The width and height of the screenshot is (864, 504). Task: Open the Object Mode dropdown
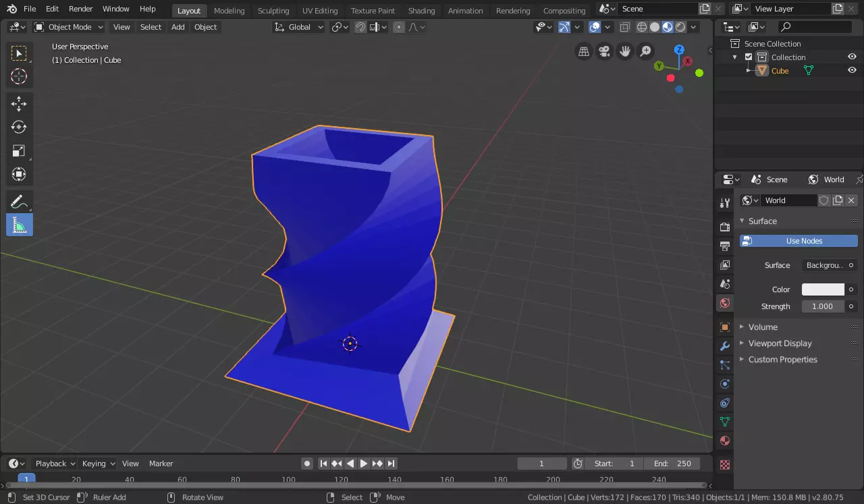coord(69,27)
